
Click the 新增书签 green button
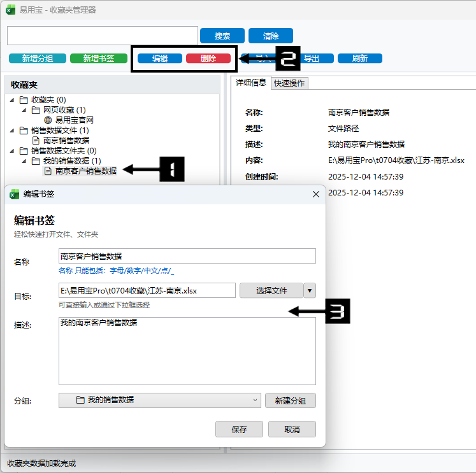click(98, 58)
